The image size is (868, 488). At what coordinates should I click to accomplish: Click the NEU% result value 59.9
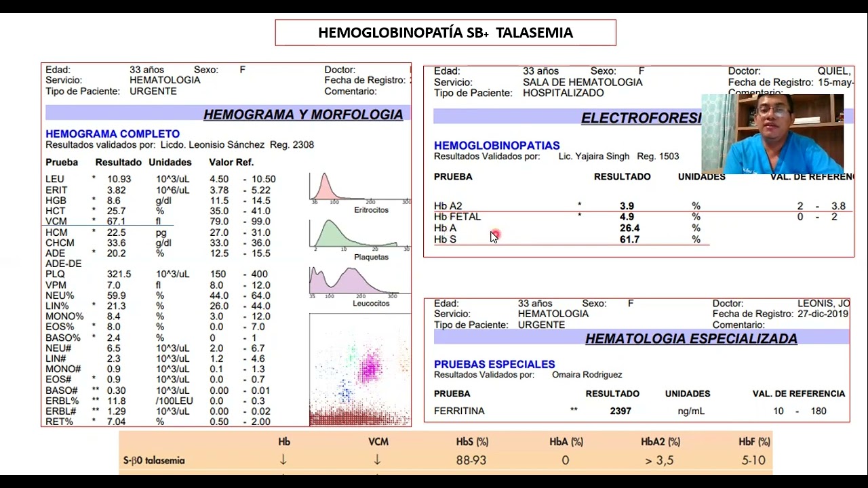pos(116,296)
